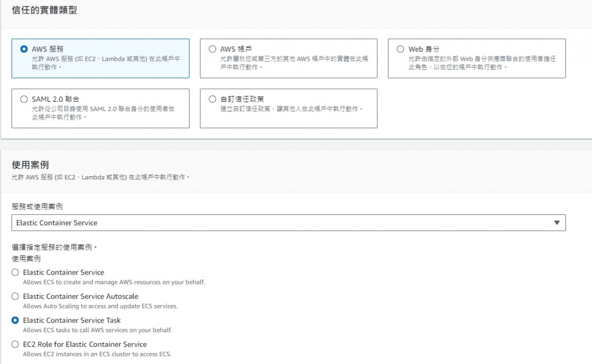Click 'Allows ECS tasks to call AWS services' text

click(x=97, y=330)
